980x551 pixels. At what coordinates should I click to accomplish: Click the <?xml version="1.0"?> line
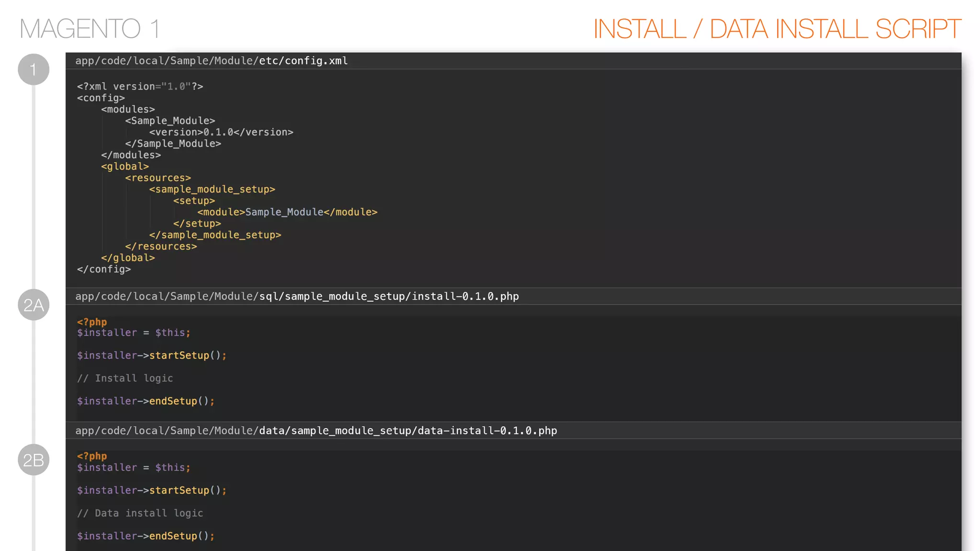coord(140,87)
